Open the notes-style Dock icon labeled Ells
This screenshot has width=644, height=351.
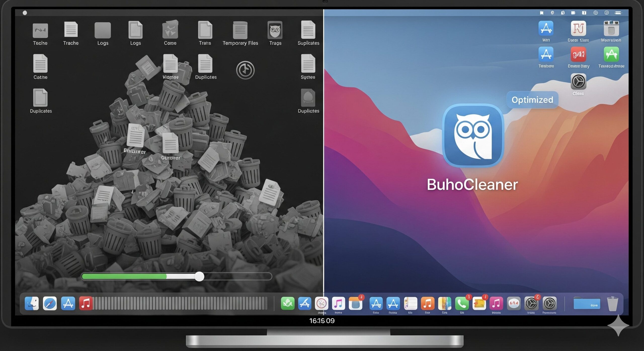tap(411, 303)
